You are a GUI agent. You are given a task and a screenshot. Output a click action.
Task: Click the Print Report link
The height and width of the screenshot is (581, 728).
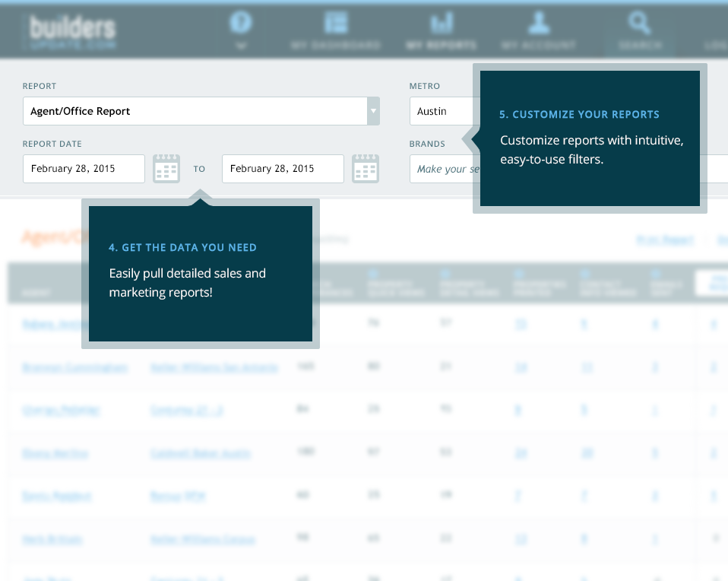click(x=663, y=240)
